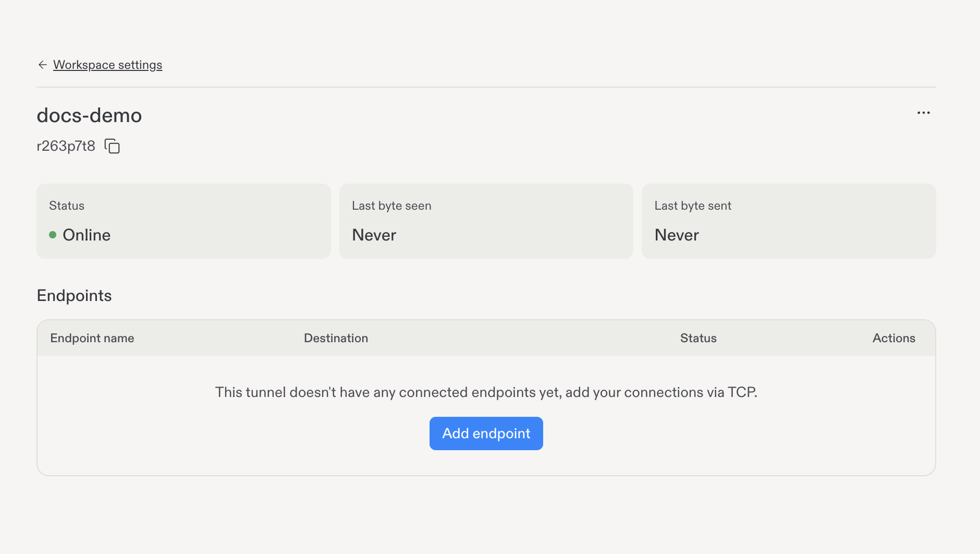980x554 pixels.
Task: Click the green online status dot
Action: [x=53, y=235]
